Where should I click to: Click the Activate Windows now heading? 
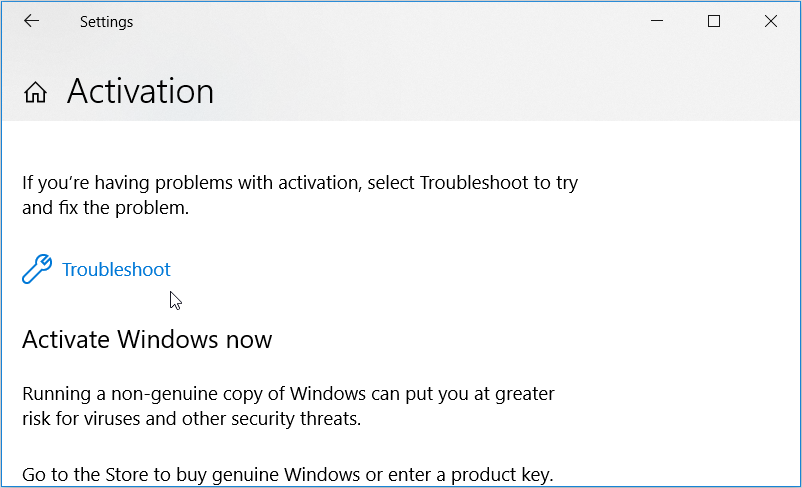(147, 339)
